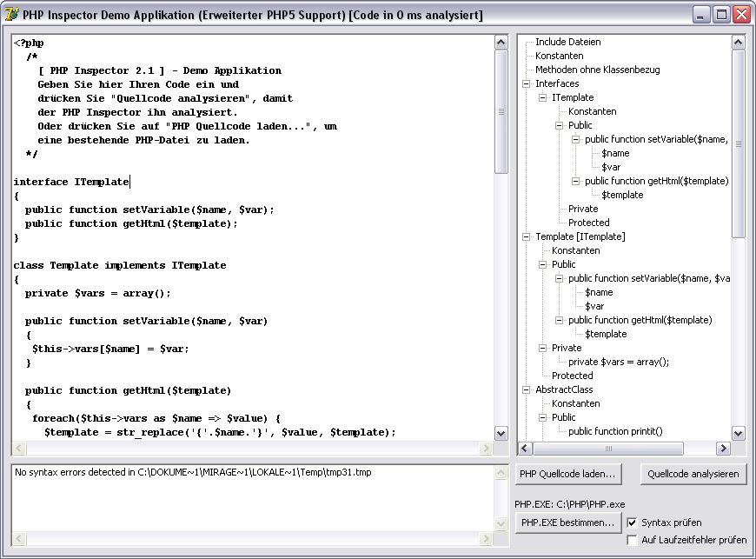Click code editor vertical scrollbar thumb
Viewport: 756px width, 559px height.
(501, 111)
